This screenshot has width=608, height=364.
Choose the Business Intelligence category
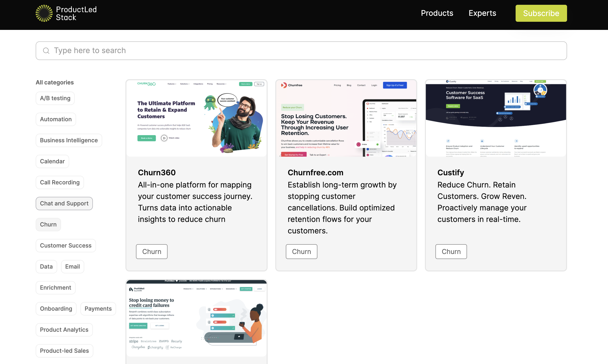pos(69,140)
